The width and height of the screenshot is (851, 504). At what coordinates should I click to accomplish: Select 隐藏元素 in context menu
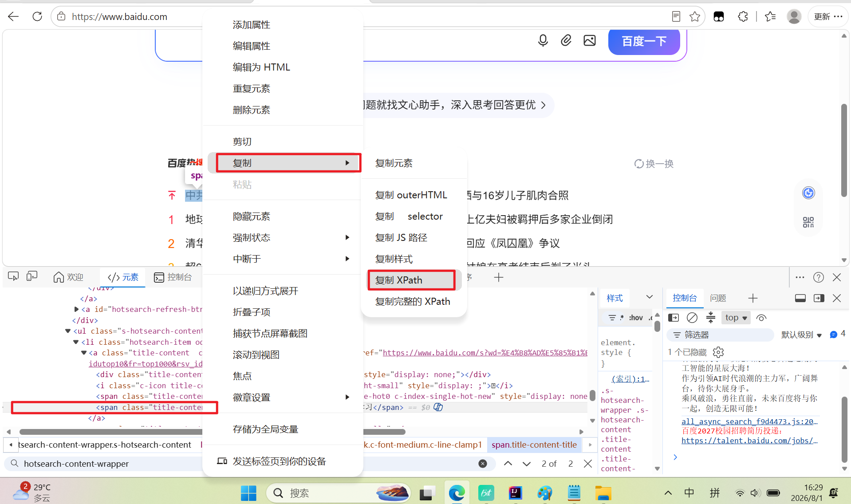(252, 217)
